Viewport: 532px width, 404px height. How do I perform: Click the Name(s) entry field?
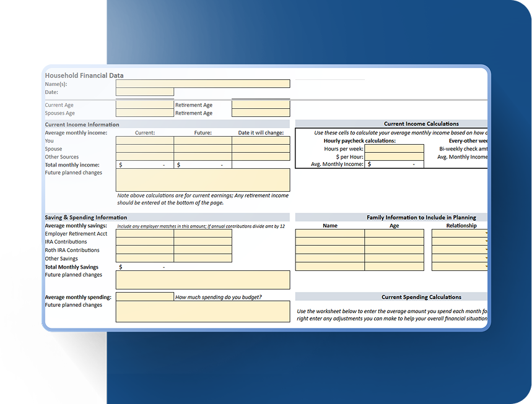[203, 84]
